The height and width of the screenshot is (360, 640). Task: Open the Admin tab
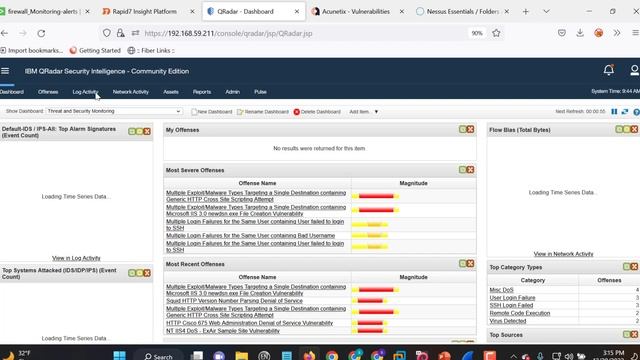(x=232, y=92)
